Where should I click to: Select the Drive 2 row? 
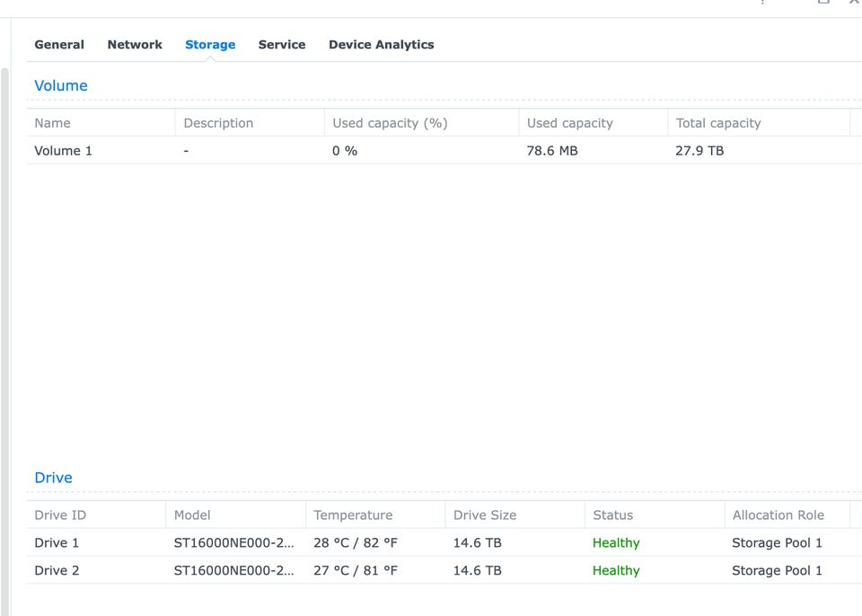coord(57,571)
